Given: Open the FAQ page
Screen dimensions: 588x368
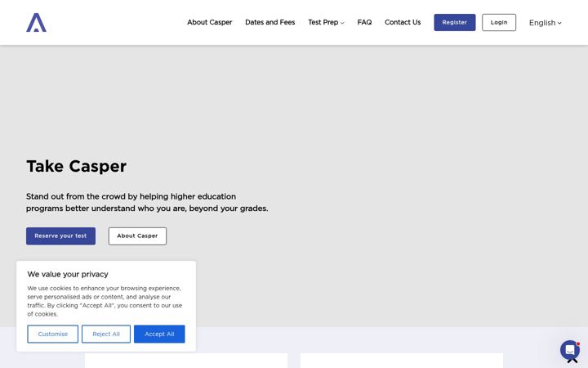Looking at the screenshot, I should click(364, 22).
